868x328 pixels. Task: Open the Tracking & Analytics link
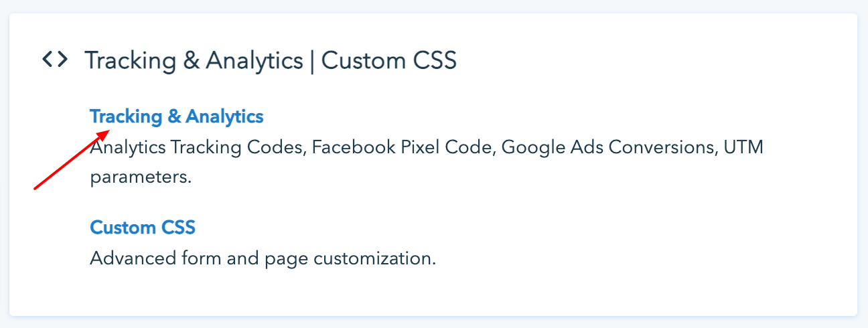click(176, 116)
